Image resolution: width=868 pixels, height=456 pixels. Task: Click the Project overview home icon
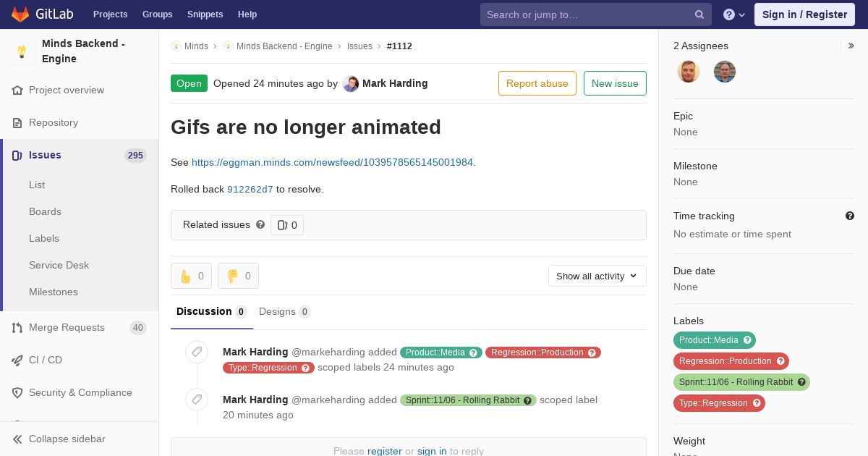point(17,90)
